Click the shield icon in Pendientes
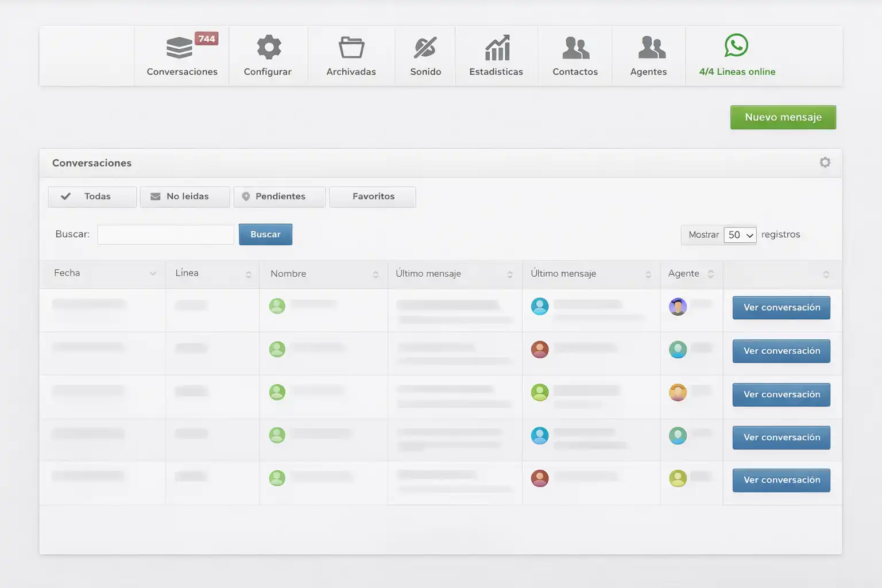The width and height of the screenshot is (882, 588). [246, 196]
